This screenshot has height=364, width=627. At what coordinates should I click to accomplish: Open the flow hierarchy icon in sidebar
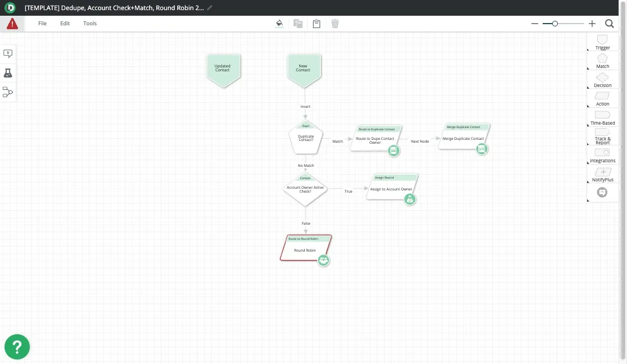(8, 92)
